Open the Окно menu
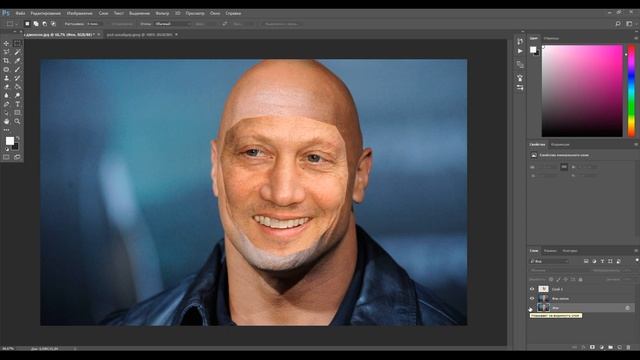Image resolution: width=640 pixels, height=360 pixels. click(215, 13)
